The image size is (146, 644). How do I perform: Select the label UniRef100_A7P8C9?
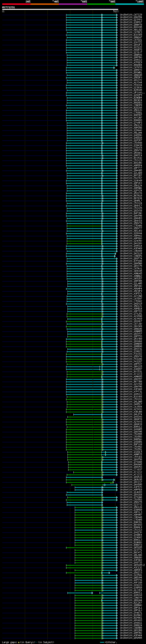pyautogui.click(x=131, y=63)
